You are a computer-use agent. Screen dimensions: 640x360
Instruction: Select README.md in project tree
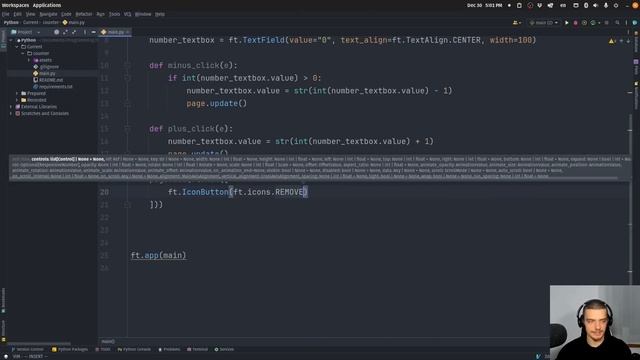click(x=48, y=80)
